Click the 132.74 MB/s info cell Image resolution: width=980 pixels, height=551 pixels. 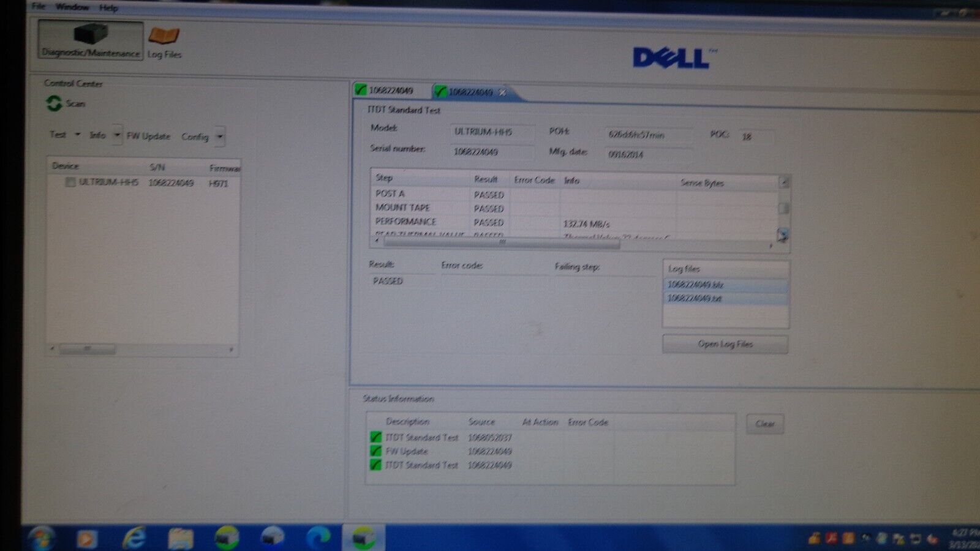(x=617, y=224)
